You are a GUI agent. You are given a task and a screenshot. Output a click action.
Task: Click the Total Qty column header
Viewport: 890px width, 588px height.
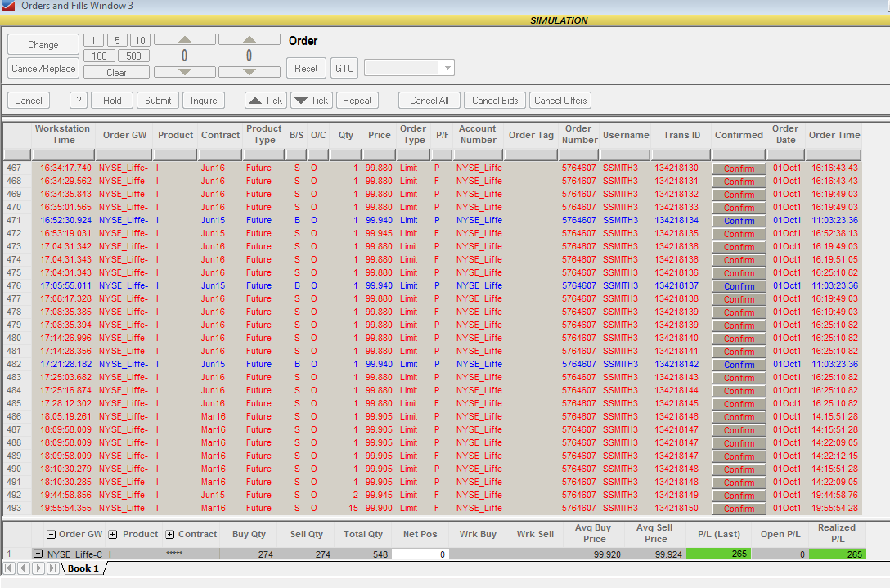[x=363, y=534]
